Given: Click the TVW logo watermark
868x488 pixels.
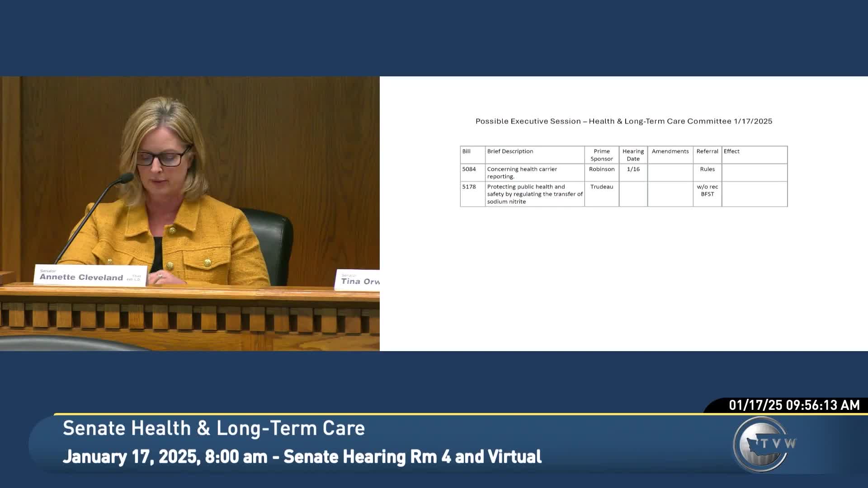Looking at the screenshot, I should coord(763,445).
